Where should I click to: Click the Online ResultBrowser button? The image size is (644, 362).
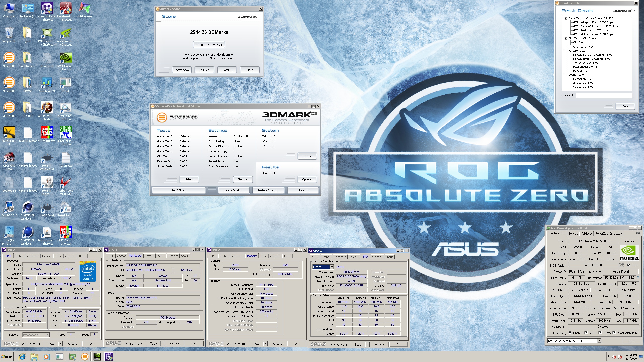(x=209, y=45)
